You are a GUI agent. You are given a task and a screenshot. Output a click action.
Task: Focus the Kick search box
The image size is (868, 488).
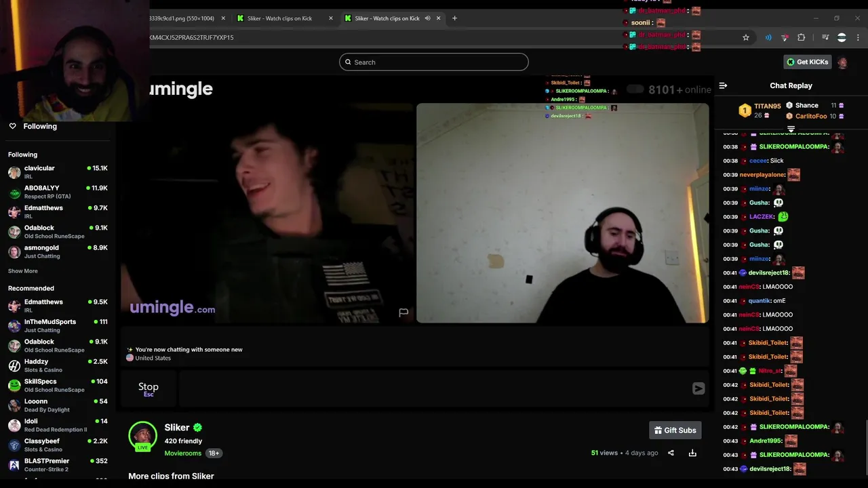434,62
